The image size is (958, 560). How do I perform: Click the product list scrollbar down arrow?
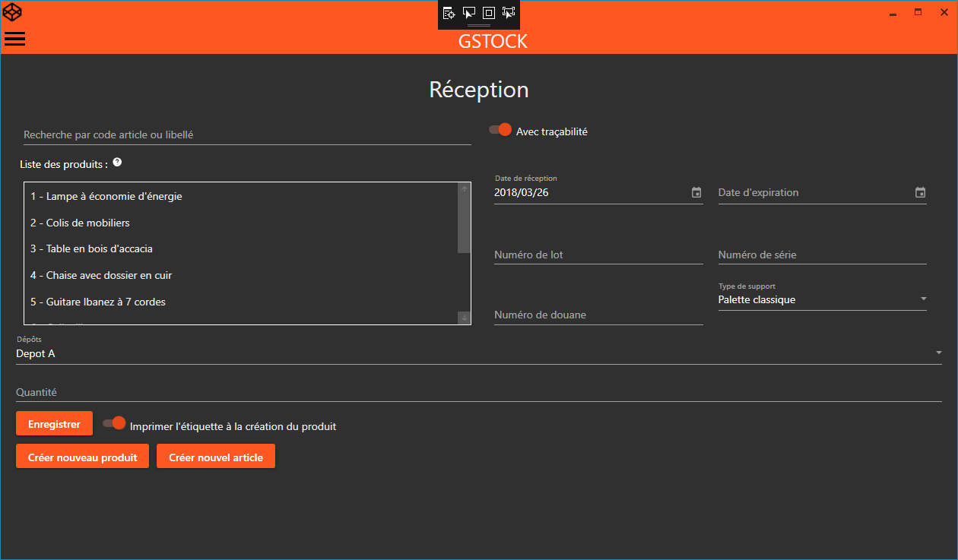[x=464, y=318]
